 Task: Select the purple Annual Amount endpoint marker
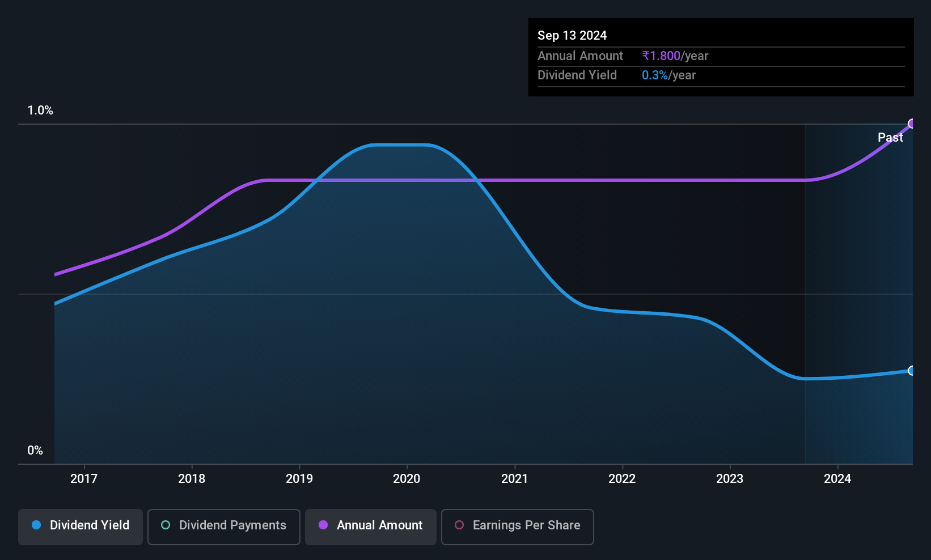(x=912, y=124)
